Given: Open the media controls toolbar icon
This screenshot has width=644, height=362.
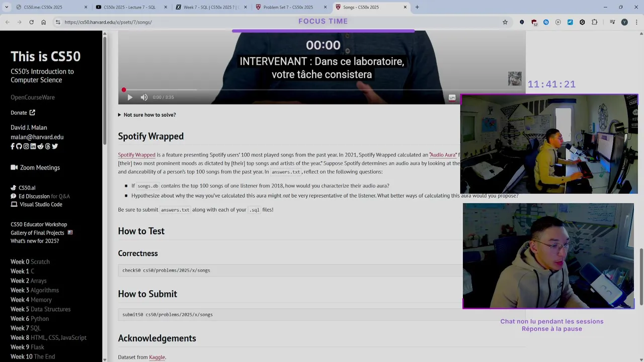Looking at the screenshot, I should (612, 22).
